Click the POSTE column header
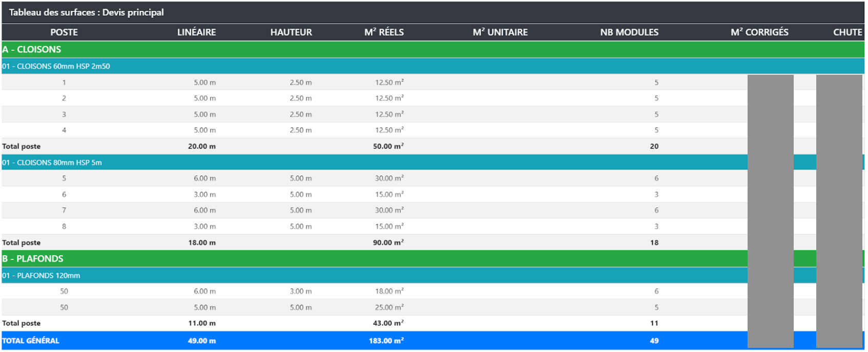 pyautogui.click(x=64, y=32)
